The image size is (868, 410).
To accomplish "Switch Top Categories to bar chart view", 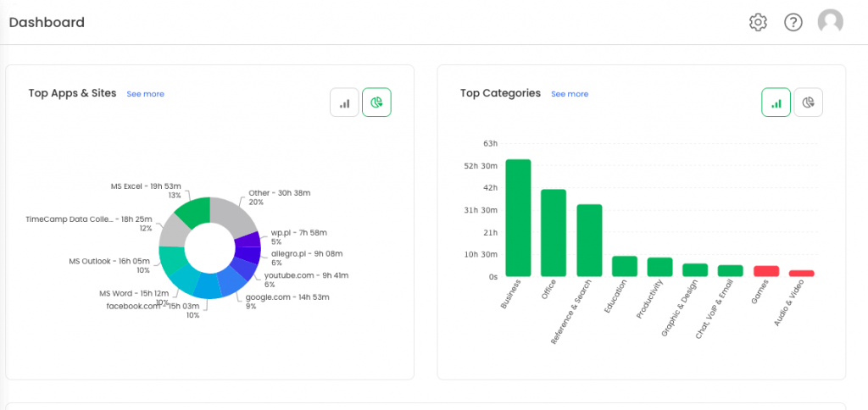I will click(x=776, y=102).
